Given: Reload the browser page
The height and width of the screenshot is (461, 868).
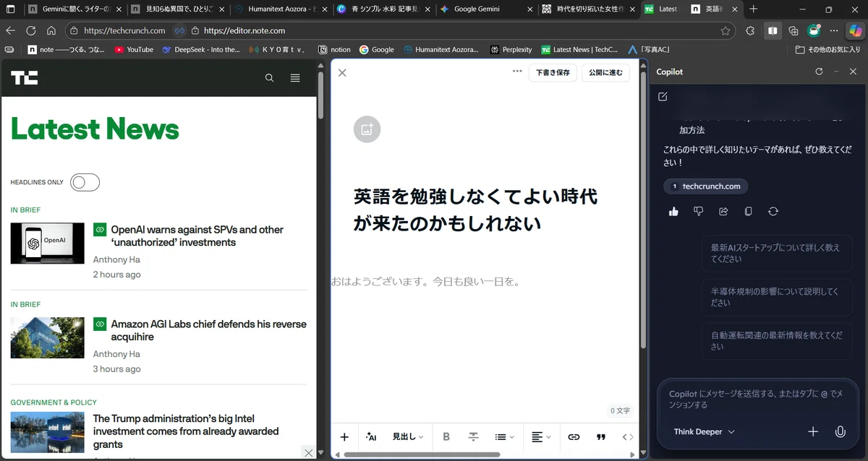Looking at the screenshot, I should point(31,31).
